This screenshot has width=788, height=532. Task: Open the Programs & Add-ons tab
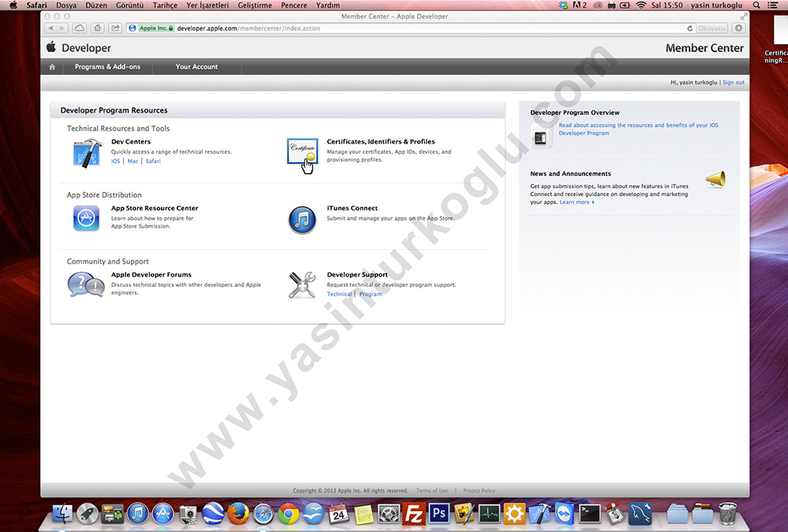point(107,66)
